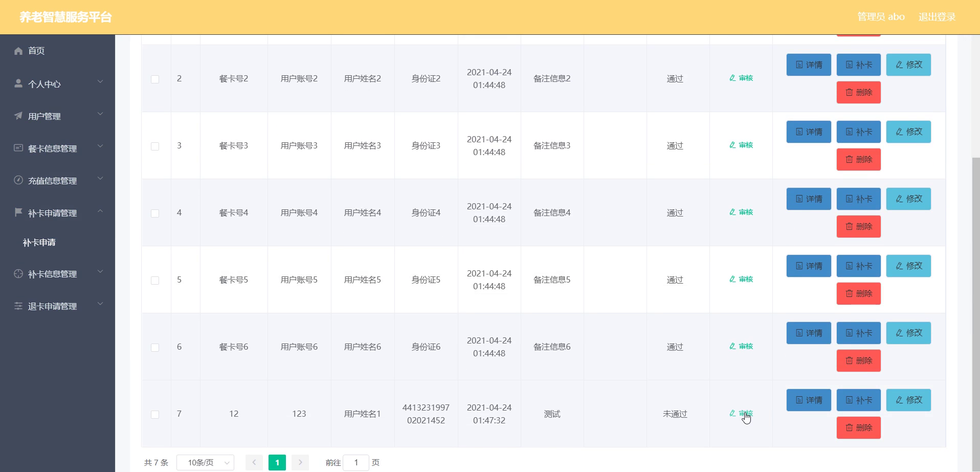Click the paper plane icon for 用户管理

tap(18, 115)
